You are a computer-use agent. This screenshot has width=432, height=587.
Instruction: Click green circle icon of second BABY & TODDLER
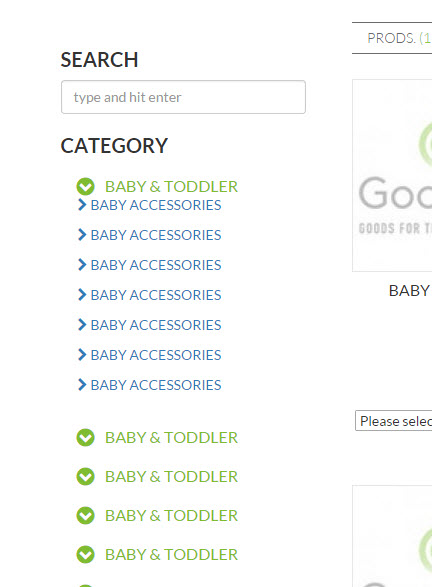click(85, 438)
